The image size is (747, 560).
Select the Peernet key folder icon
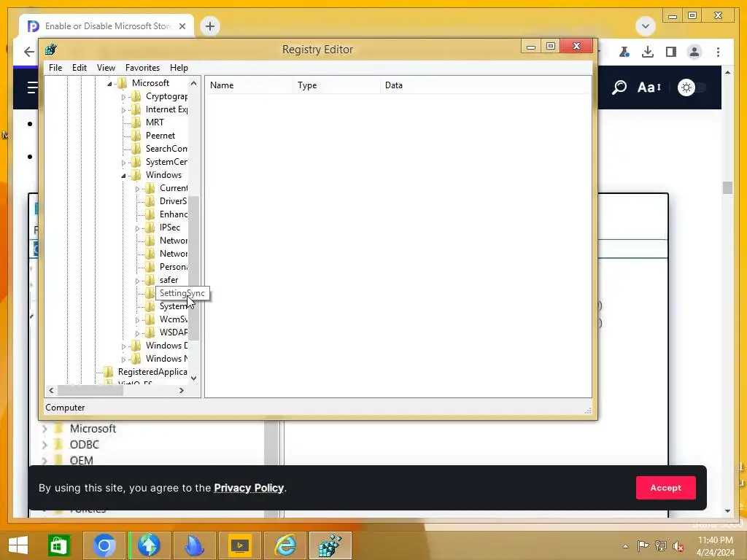[136, 136]
